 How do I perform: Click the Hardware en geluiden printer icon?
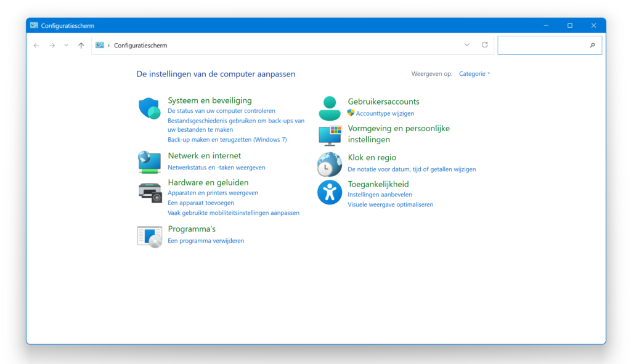pyautogui.click(x=150, y=193)
